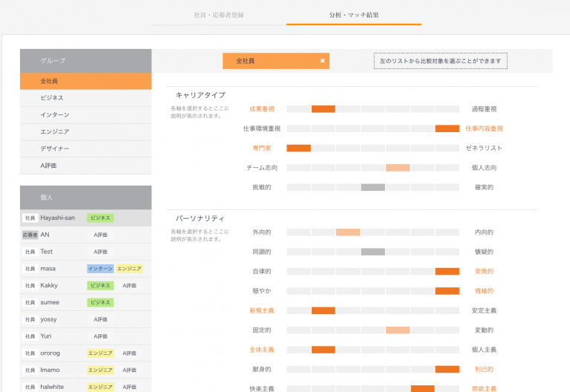Select the チーム志向 axis label
Screen dimensions: 570x392
coord(262,168)
